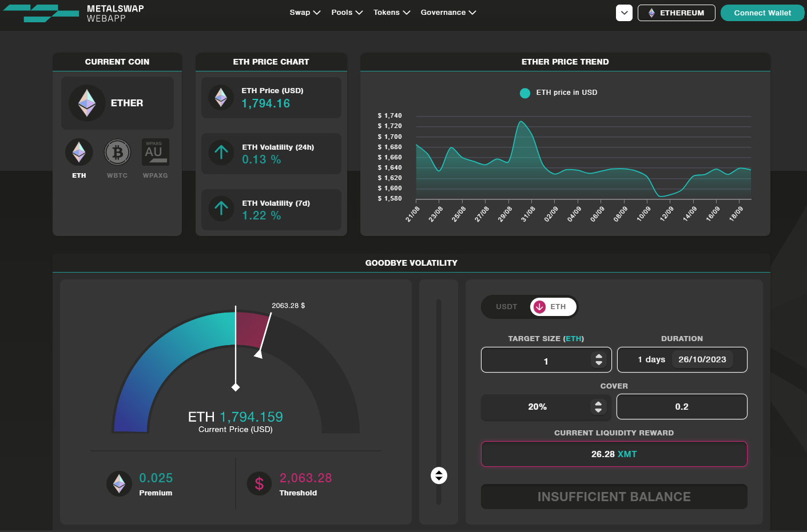Click the '1 days' duration text
Screen dimensions: 807x532
tap(651, 359)
